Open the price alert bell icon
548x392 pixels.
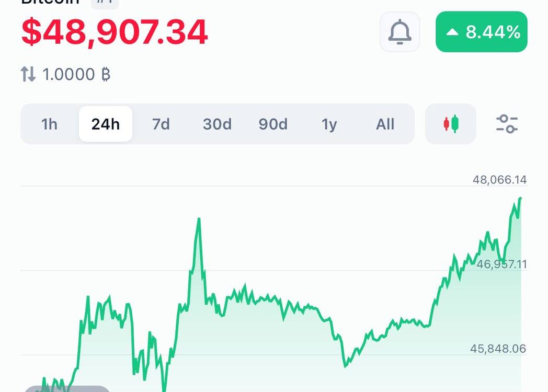point(399,32)
